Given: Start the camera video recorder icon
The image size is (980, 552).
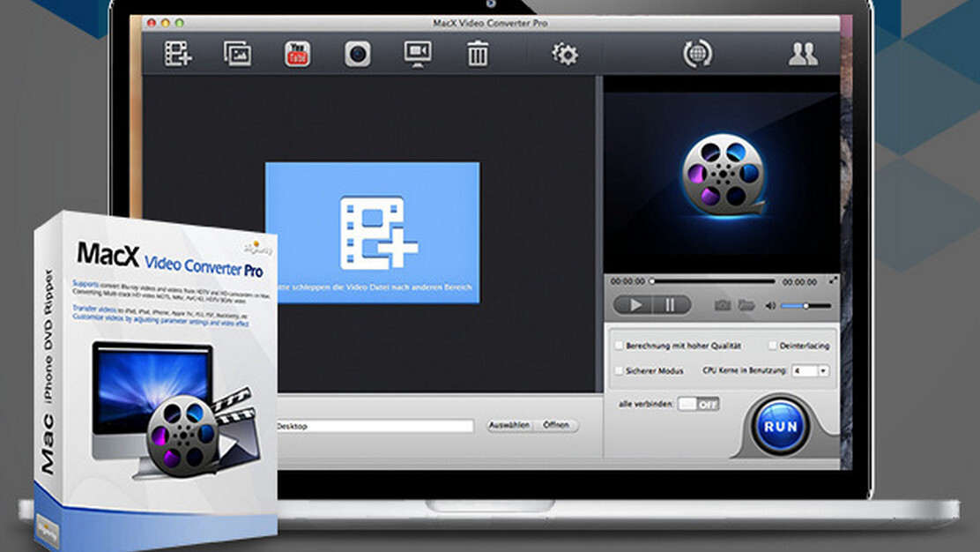Looking at the screenshot, I should [x=358, y=55].
